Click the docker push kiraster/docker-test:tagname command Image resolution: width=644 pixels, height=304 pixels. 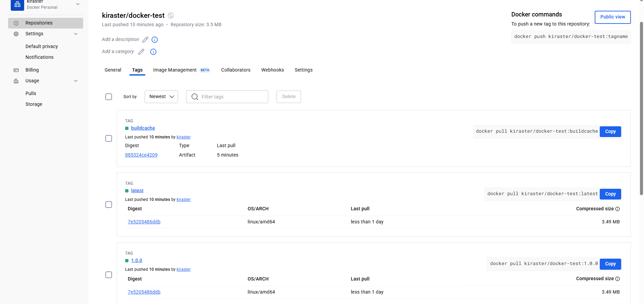click(x=571, y=37)
